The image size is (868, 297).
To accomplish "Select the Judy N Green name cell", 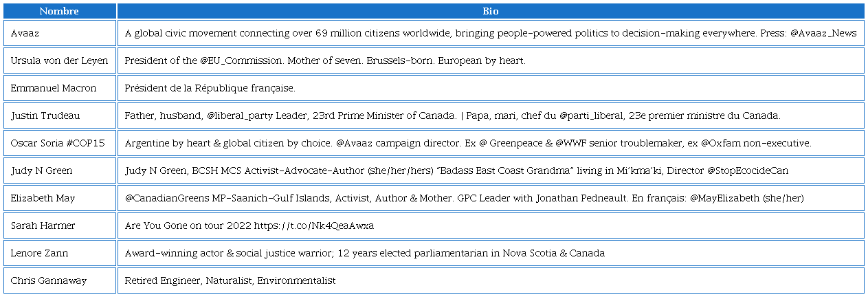I will (59, 170).
